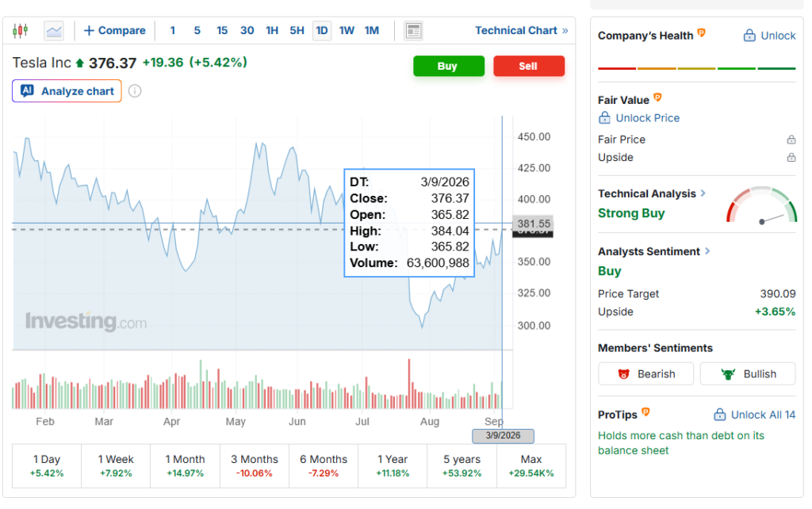The image size is (812, 509).
Task: Click the info icon beside Analyze chart
Action: point(135,91)
